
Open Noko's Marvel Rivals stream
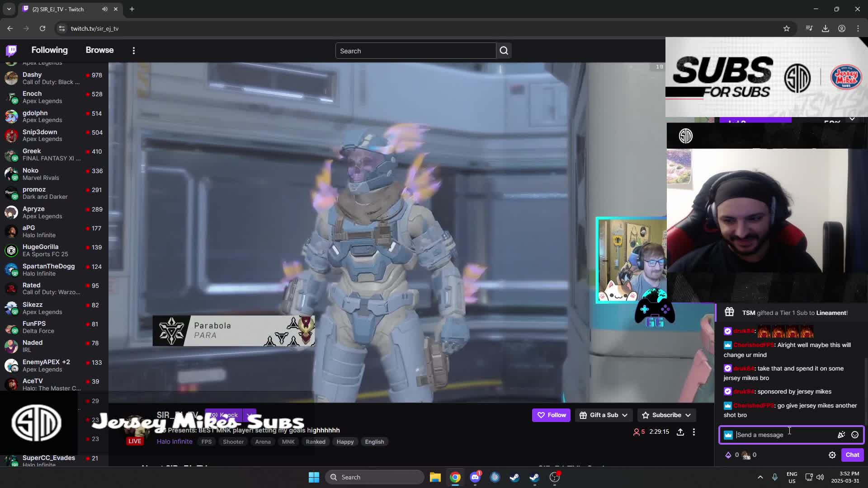click(x=54, y=174)
